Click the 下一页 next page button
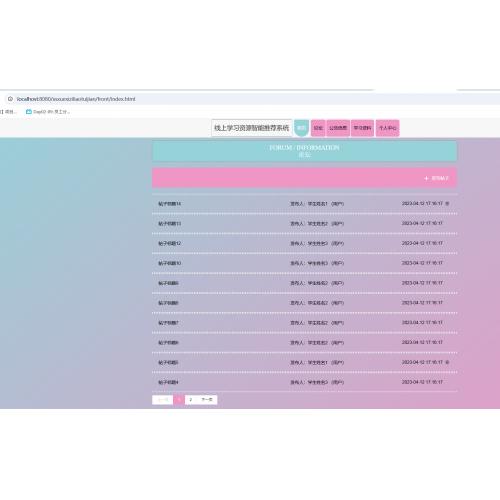 (x=207, y=400)
